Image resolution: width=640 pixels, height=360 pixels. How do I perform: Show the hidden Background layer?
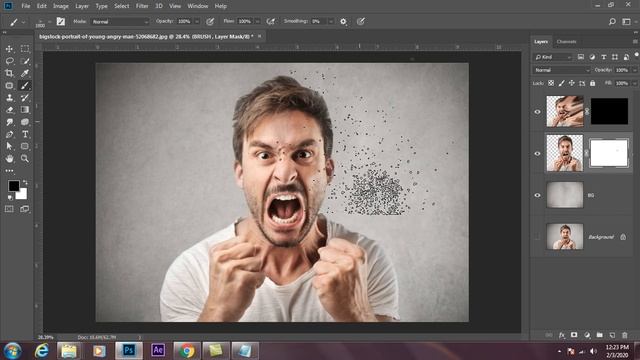(538, 237)
